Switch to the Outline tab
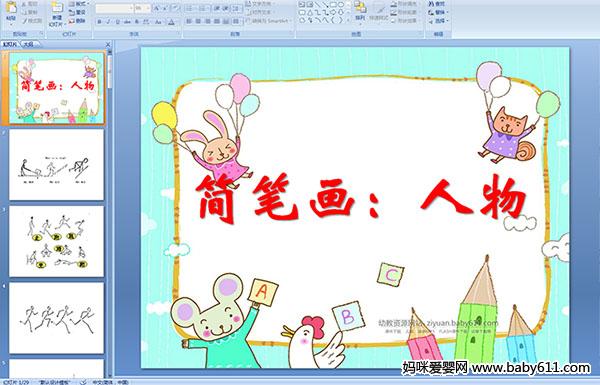 [28, 44]
